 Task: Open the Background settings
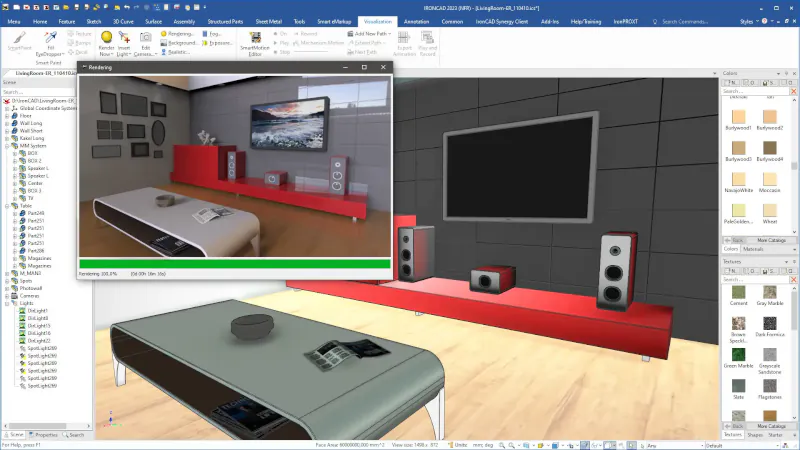180,43
